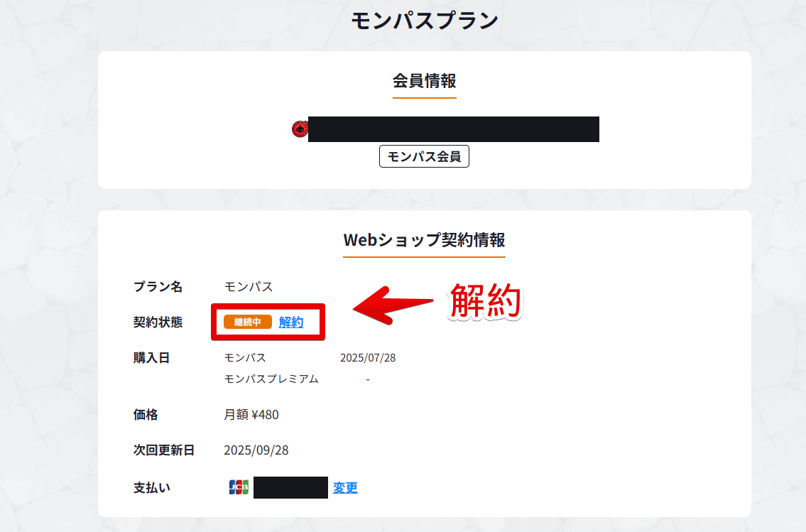The height and width of the screenshot is (532, 806).
Task: Click the 会員情報 section heading
Action: pos(424,81)
